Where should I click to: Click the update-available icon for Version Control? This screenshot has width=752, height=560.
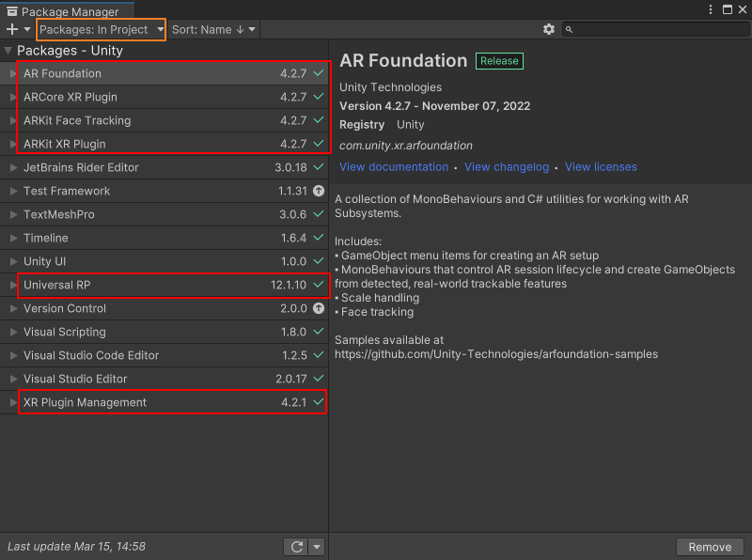click(x=319, y=308)
